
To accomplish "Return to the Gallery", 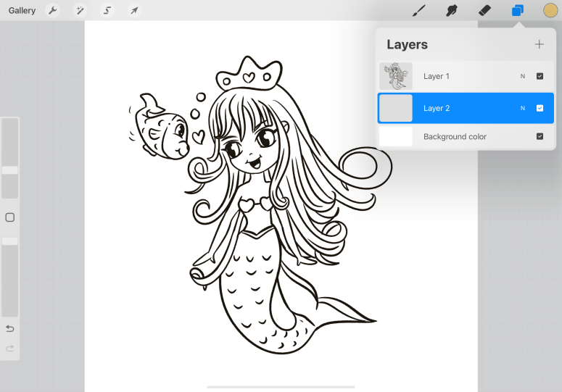I will [x=22, y=10].
